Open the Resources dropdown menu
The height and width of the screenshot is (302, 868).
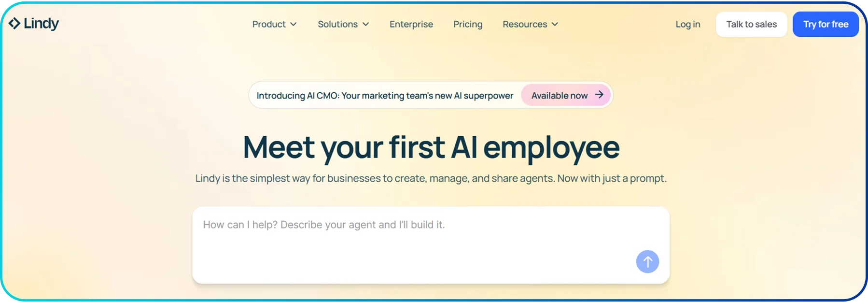525,24
